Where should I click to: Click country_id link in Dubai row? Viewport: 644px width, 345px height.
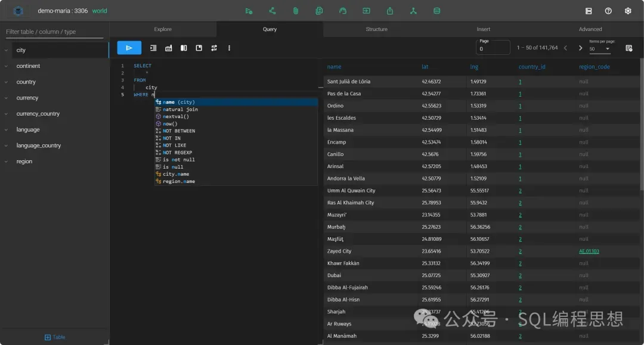520,276
